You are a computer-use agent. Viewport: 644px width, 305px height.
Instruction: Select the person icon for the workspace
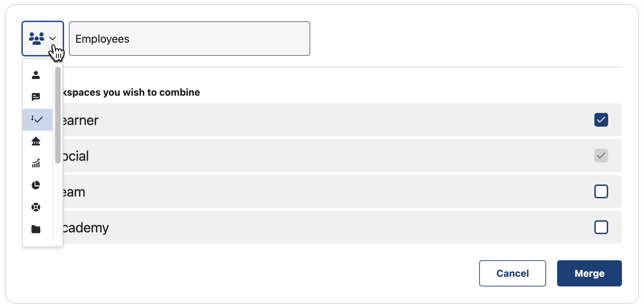36,75
